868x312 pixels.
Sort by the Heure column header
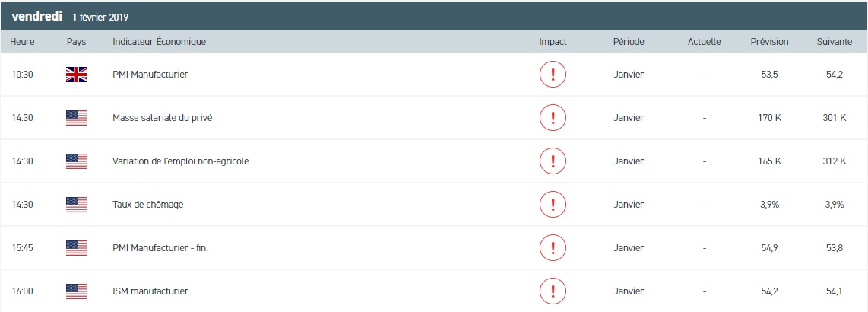click(x=22, y=42)
